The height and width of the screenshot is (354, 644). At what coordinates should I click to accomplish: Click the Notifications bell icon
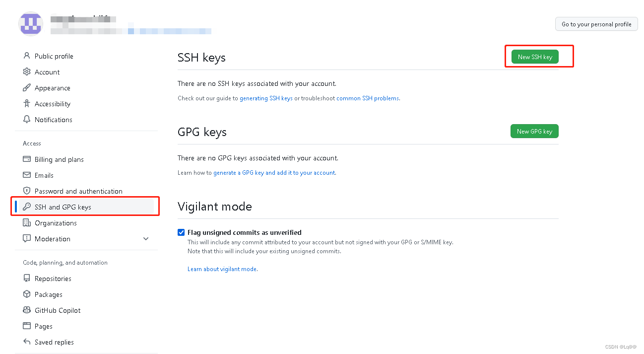pyautogui.click(x=27, y=120)
